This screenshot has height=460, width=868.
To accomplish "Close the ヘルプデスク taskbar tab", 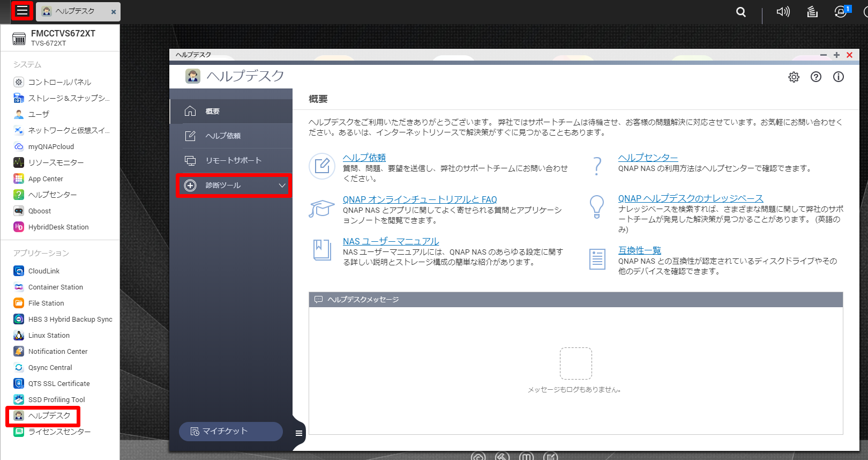I will click(x=114, y=12).
